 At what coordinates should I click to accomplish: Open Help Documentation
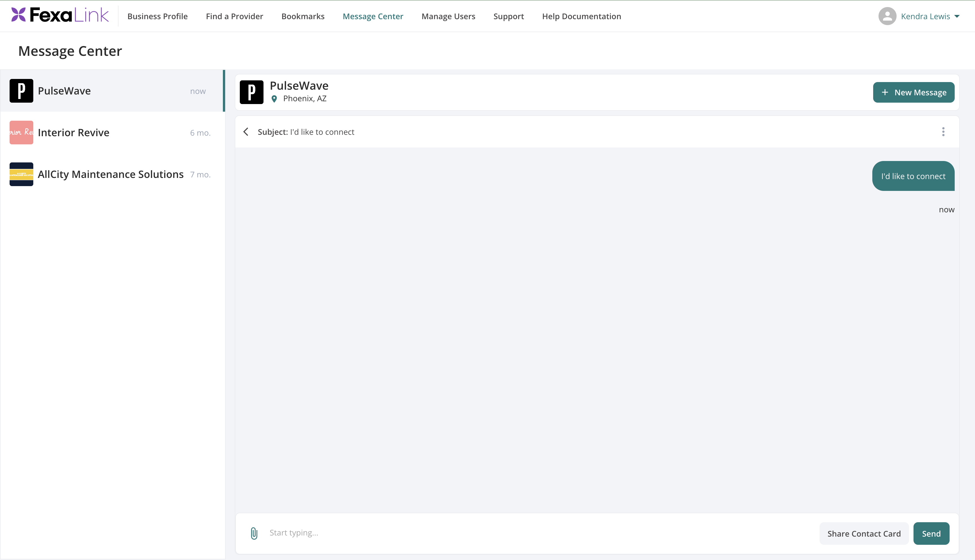click(581, 16)
